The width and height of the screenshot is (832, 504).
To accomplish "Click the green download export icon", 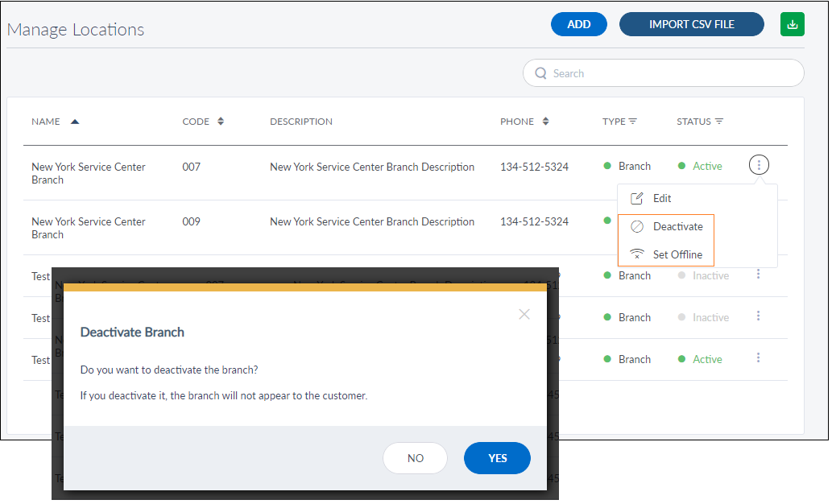I will click(x=792, y=24).
